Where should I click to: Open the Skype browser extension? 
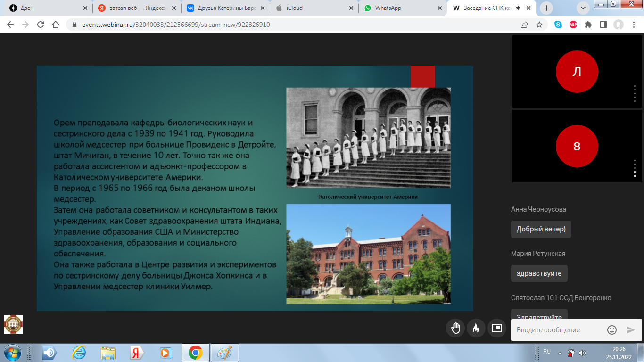pos(558,25)
